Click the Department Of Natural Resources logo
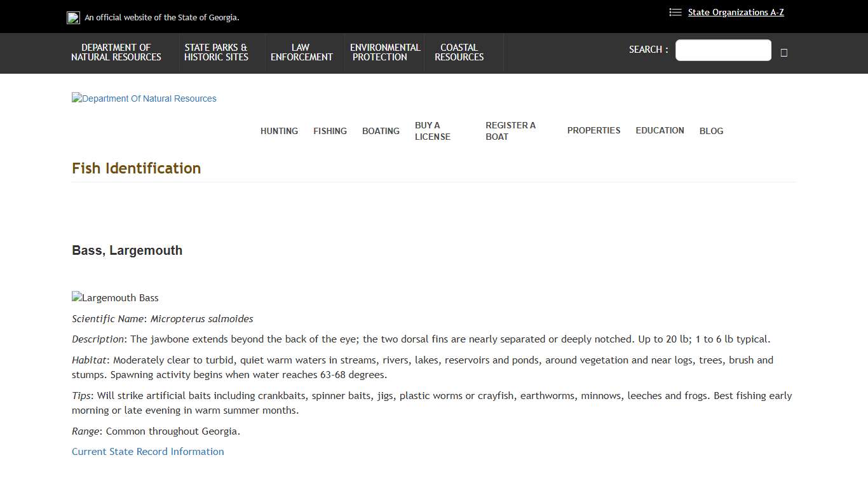Viewport: 868px width, 488px height. [144, 98]
